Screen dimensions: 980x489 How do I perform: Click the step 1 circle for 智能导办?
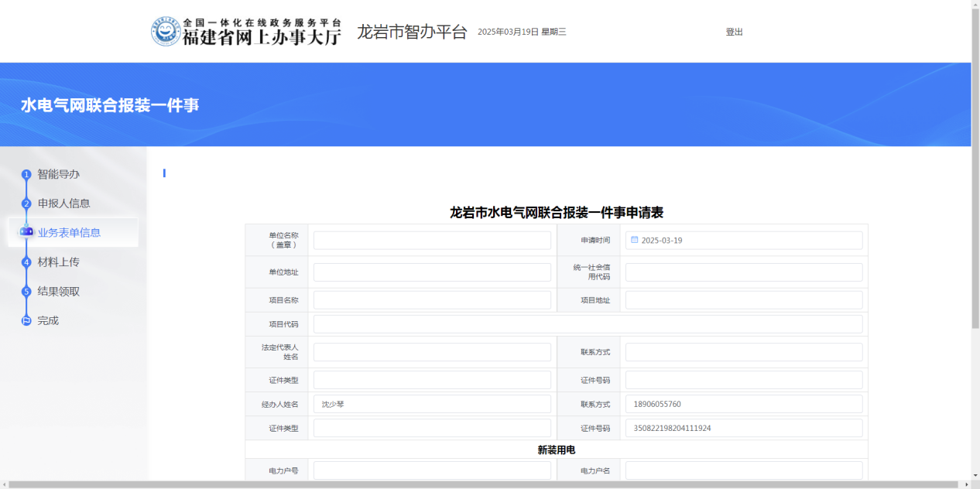[x=26, y=175]
